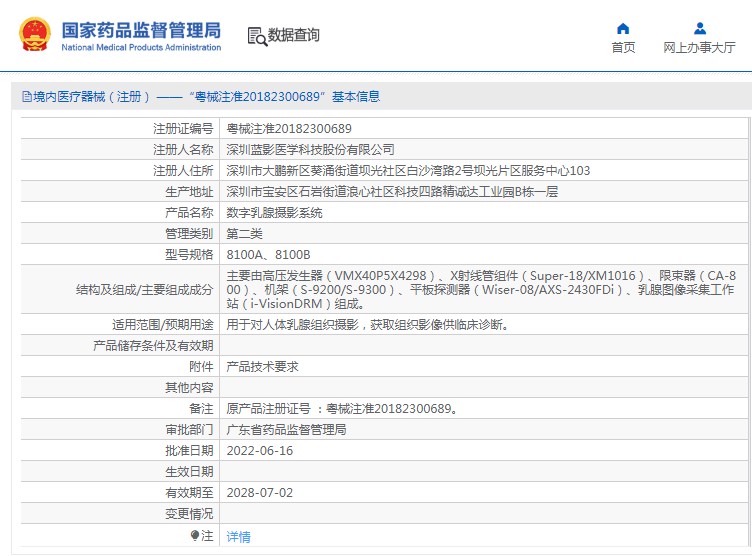Click the 其他内容 label

[x=189, y=388]
